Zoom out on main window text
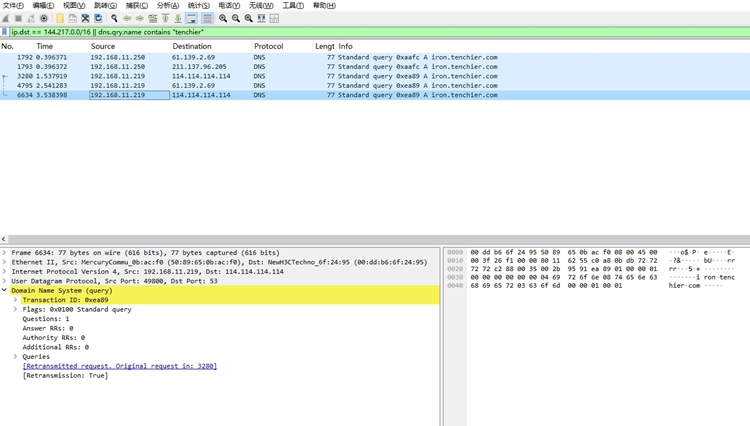Screen dimensions: 750x426 236,19
